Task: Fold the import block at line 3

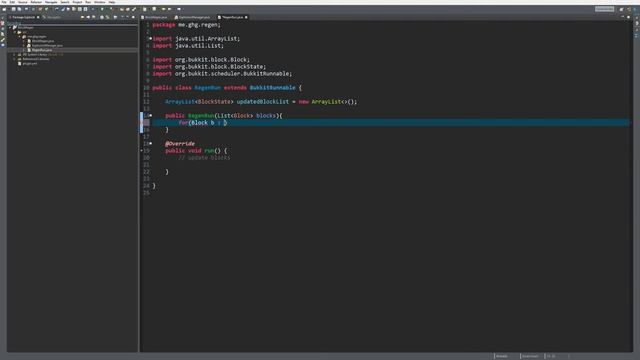Action: (151, 38)
